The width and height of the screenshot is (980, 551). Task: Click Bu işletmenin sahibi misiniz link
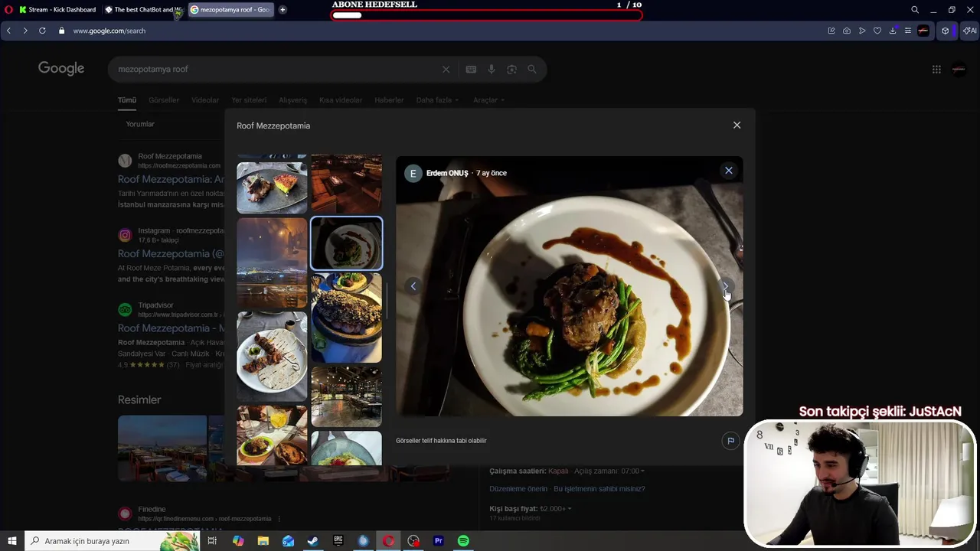click(x=599, y=489)
